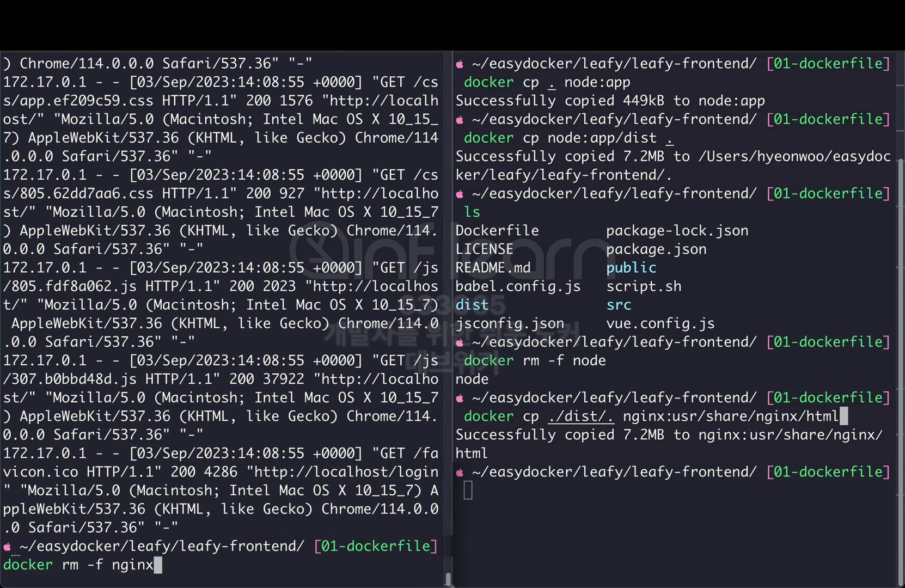
Task: Click the 'nginx:usr/share/nginx/html' argument in the command line
Action: (731, 416)
